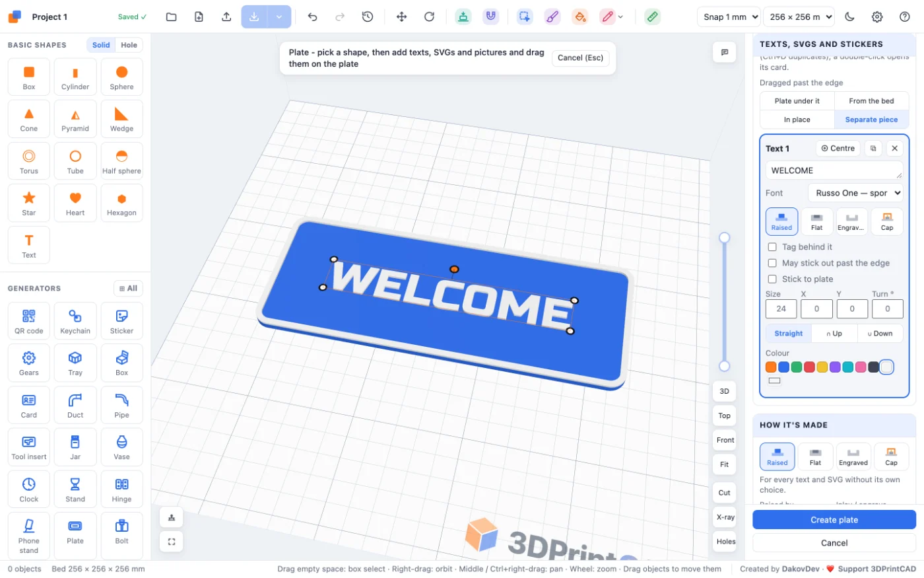Choose the orange paint bucket tool
The image size is (924, 578).
pos(579,17)
